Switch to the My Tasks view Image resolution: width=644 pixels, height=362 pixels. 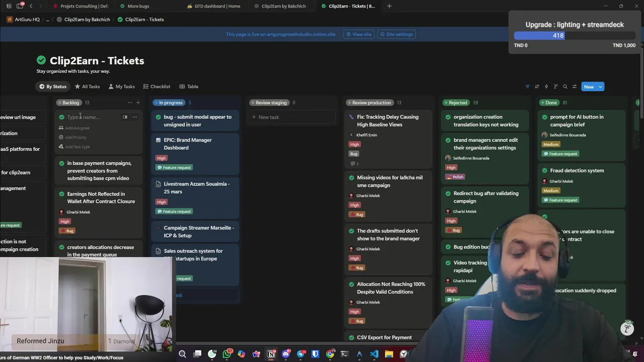pyautogui.click(x=121, y=86)
